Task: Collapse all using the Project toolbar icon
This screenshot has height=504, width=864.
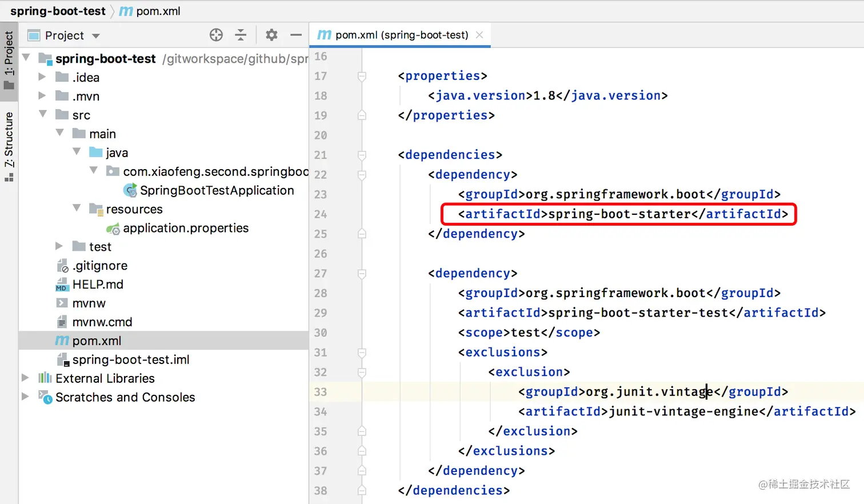Action: pyautogui.click(x=241, y=35)
